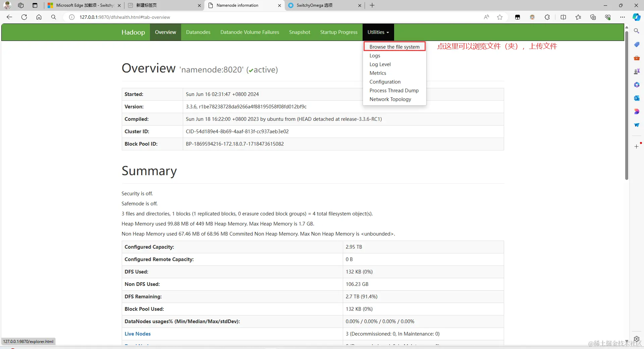Click the 106.23 GB Non DFS value
This screenshot has width=644, height=349.
click(357, 284)
